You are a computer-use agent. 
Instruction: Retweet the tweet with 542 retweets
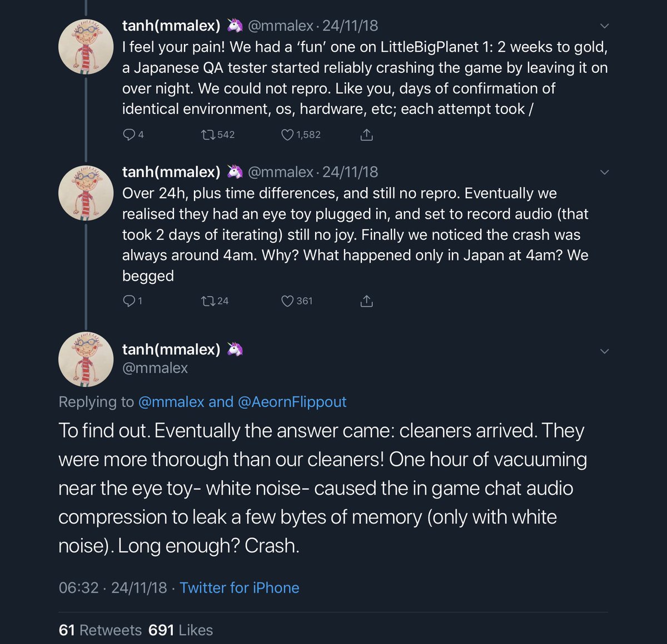point(217,134)
